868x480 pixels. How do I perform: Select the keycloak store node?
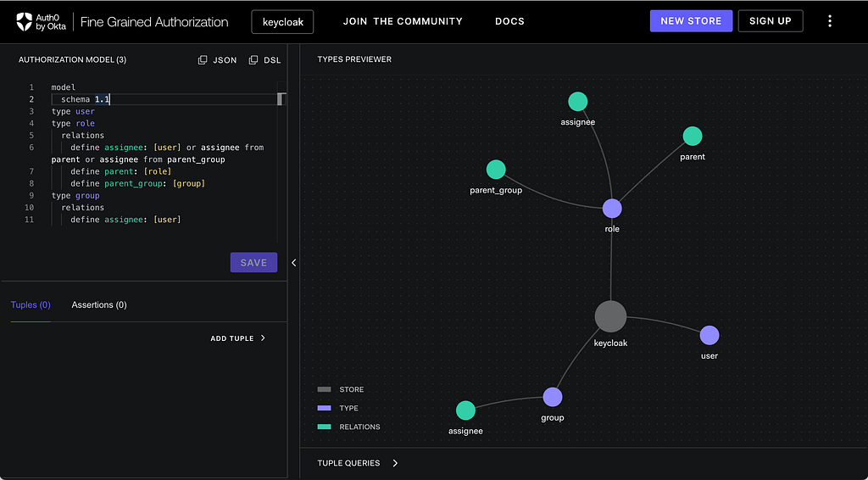610,316
